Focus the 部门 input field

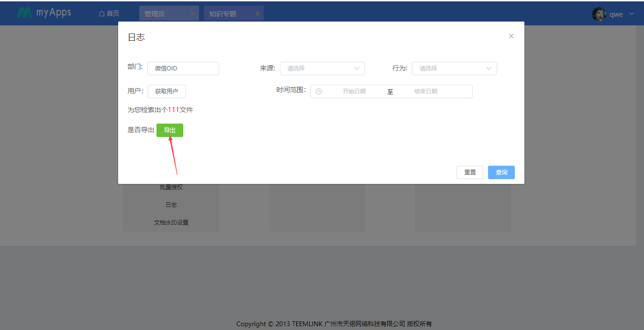(x=183, y=68)
